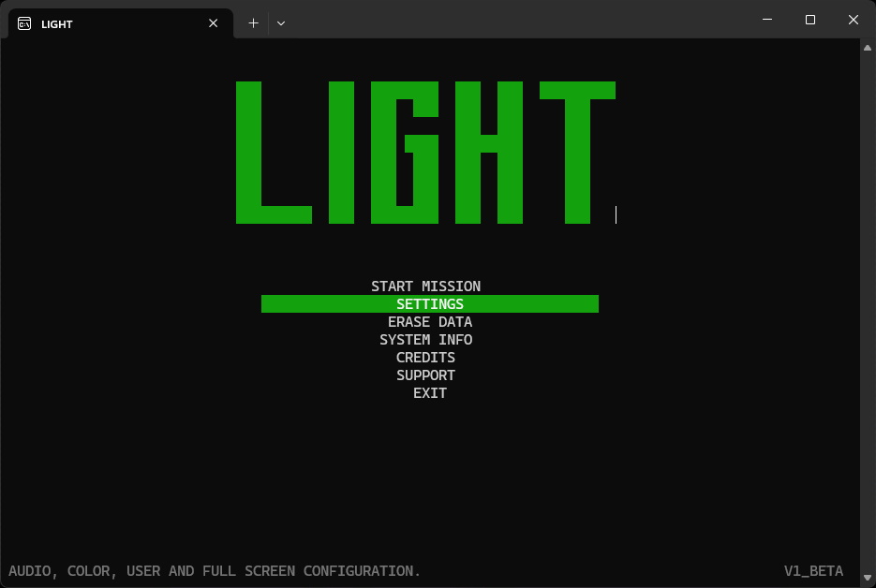Minimize the terminal window
This screenshot has width=876, height=588.
click(767, 20)
